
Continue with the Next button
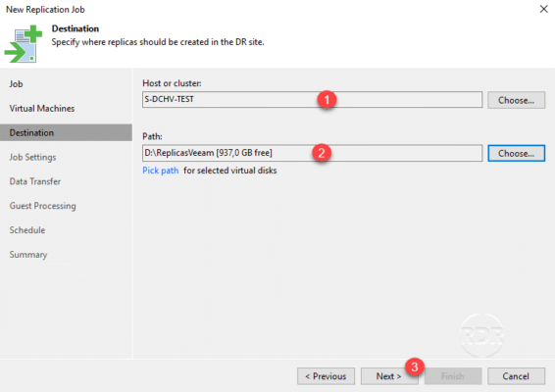tap(389, 376)
